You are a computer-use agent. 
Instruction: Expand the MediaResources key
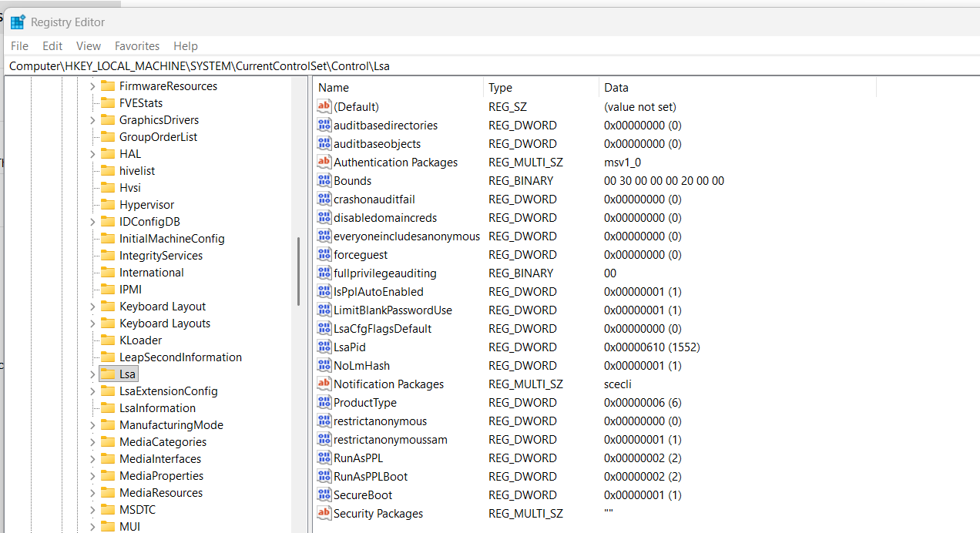pyautogui.click(x=92, y=493)
